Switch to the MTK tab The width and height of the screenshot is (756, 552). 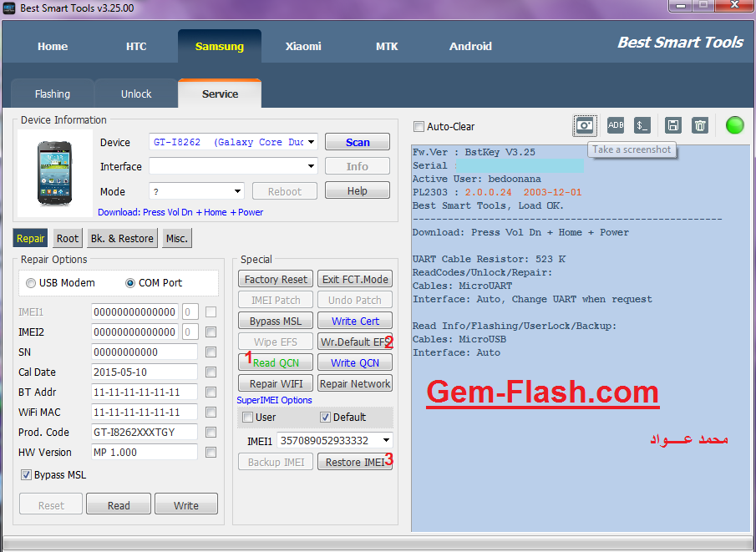(x=387, y=46)
